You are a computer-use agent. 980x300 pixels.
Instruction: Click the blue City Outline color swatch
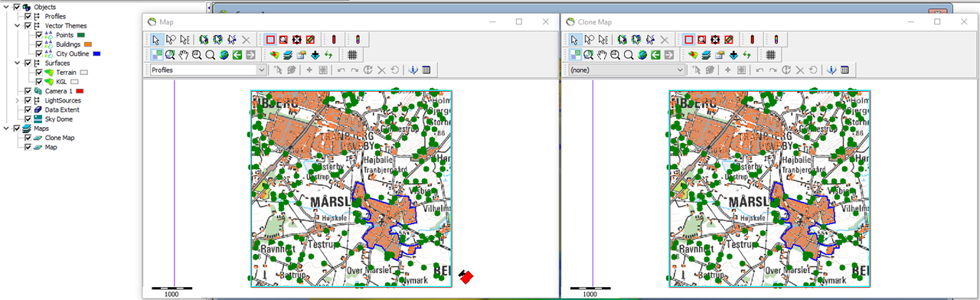coord(96,54)
